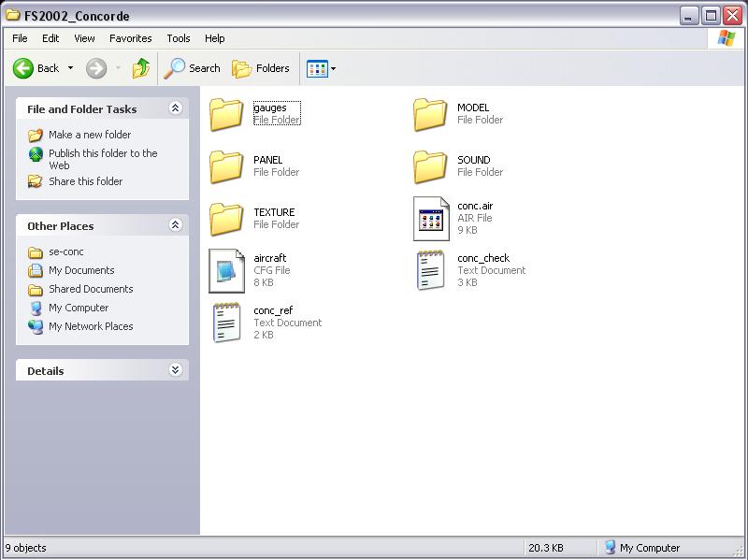
Task: Click Make a new folder link
Action: pyautogui.click(x=90, y=135)
